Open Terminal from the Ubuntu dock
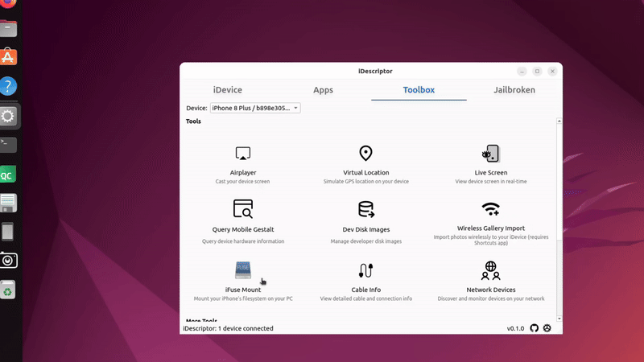This screenshot has width=644, height=362. coord(8,145)
